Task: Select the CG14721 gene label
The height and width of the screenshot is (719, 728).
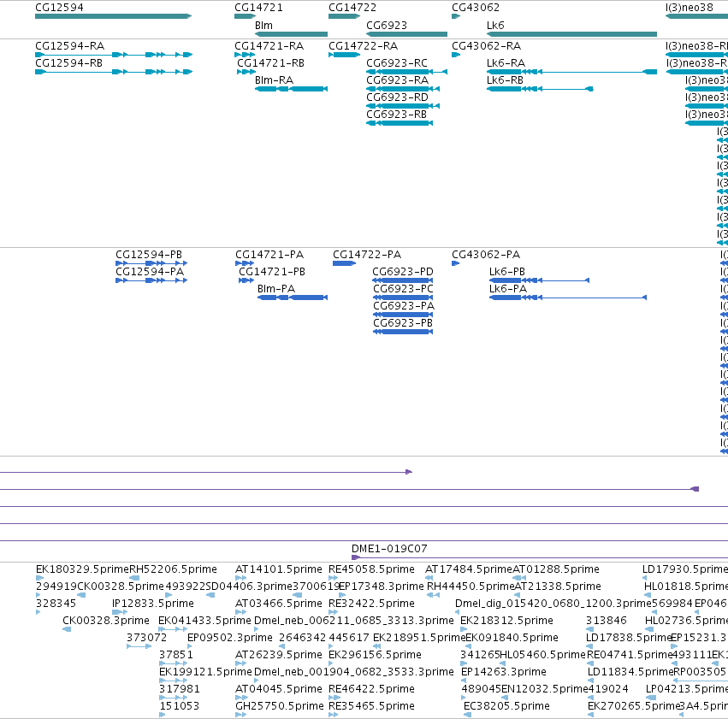Action: coord(258,8)
